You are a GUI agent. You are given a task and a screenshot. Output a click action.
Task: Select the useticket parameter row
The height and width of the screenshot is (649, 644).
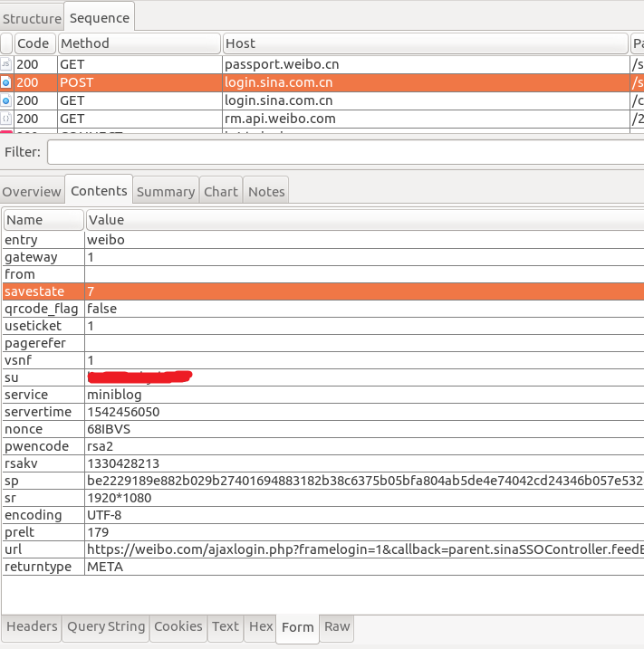tap(323, 326)
